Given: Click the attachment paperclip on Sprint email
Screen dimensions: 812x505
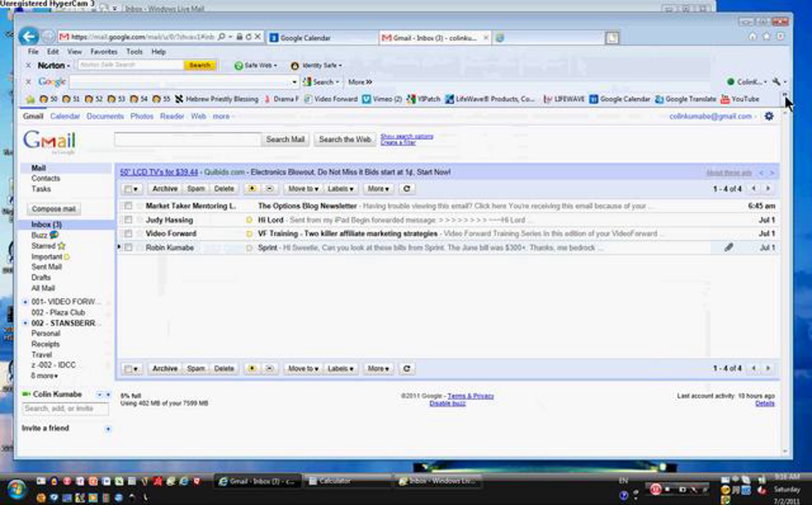Looking at the screenshot, I should [x=729, y=247].
